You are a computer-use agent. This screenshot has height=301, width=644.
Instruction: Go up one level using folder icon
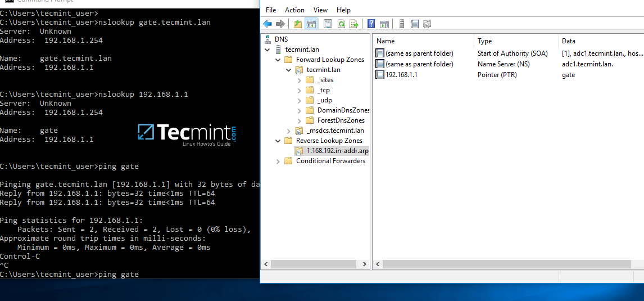[x=298, y=24]
